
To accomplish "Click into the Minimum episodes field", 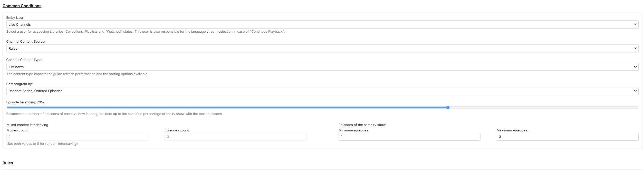I will pyautogui.click(x=409, y=137).
